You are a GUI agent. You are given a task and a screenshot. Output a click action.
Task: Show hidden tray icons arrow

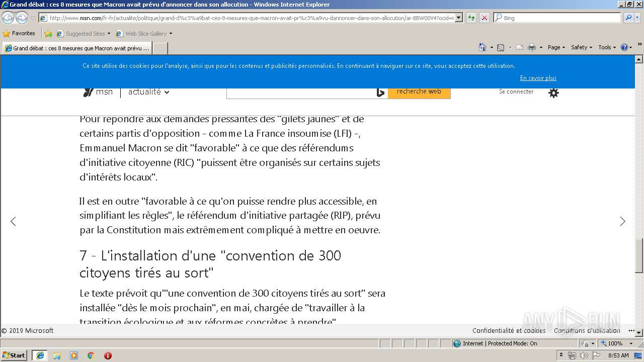click(561, 355)
